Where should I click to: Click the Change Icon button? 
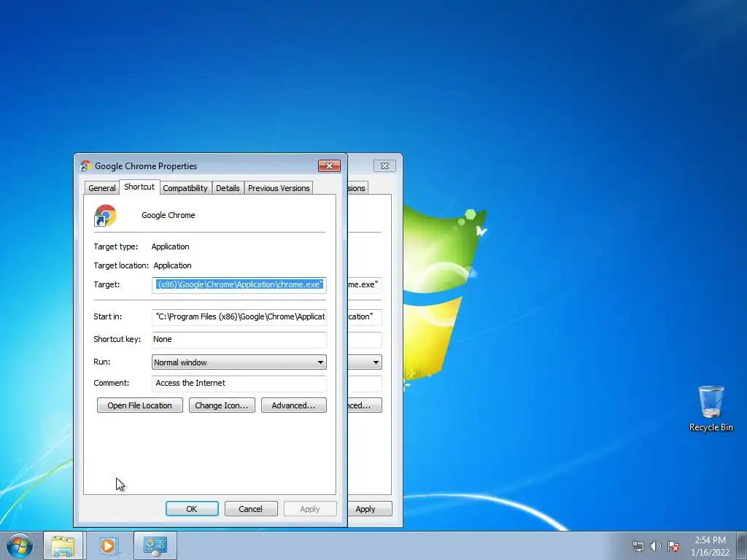coord(222,405)
